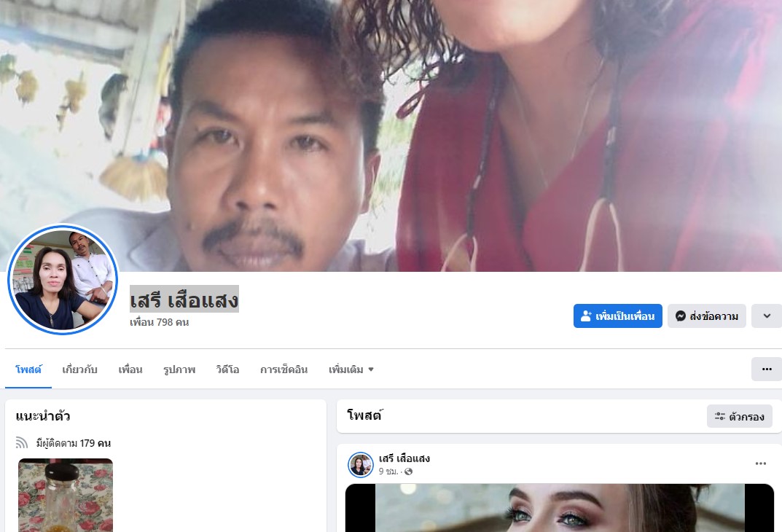Click the มีผู้ติดตาม 179 คน followers text
The height and width of the screenshot is (532, 782).
pos(74,443)
